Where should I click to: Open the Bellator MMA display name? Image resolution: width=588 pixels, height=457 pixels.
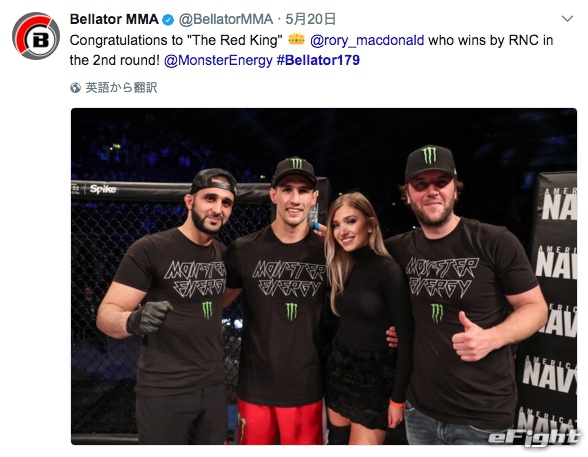coord(114,19)
